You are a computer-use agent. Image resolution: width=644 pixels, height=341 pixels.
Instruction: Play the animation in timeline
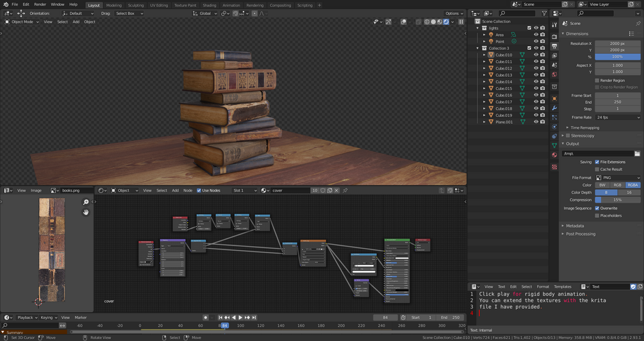point(240,317)
